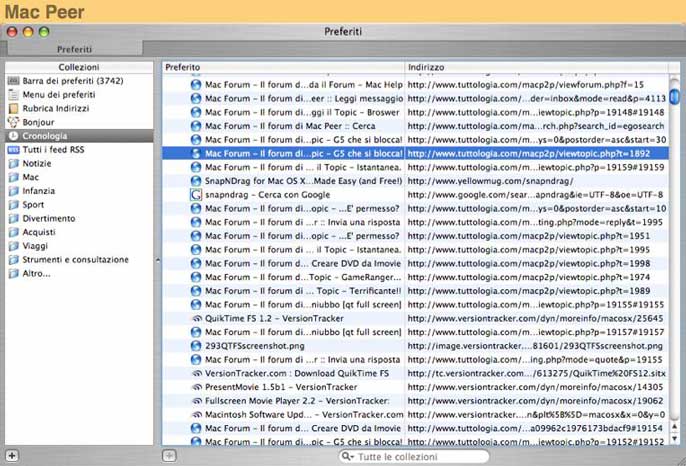This screenshot has height=466, width=686.
Task: Click the Acquisti folder icon
Action: [14, 232]
